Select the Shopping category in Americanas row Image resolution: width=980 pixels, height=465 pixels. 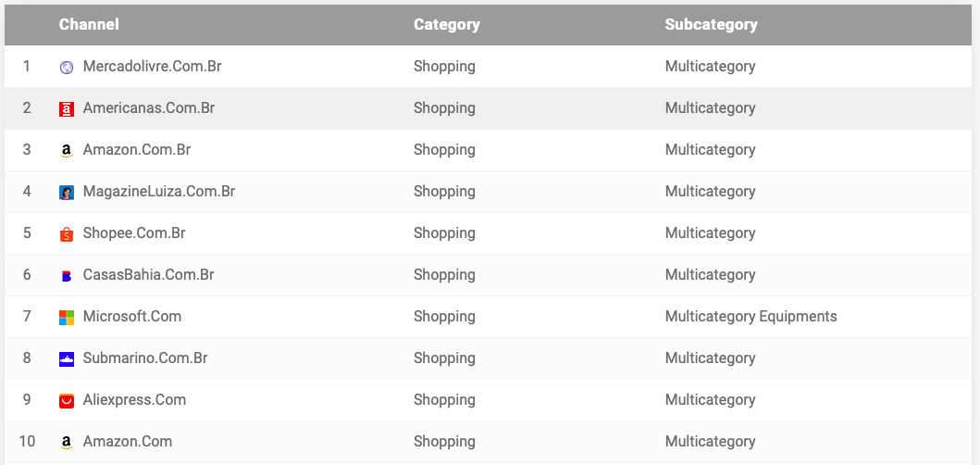click(x=444, y=108)
